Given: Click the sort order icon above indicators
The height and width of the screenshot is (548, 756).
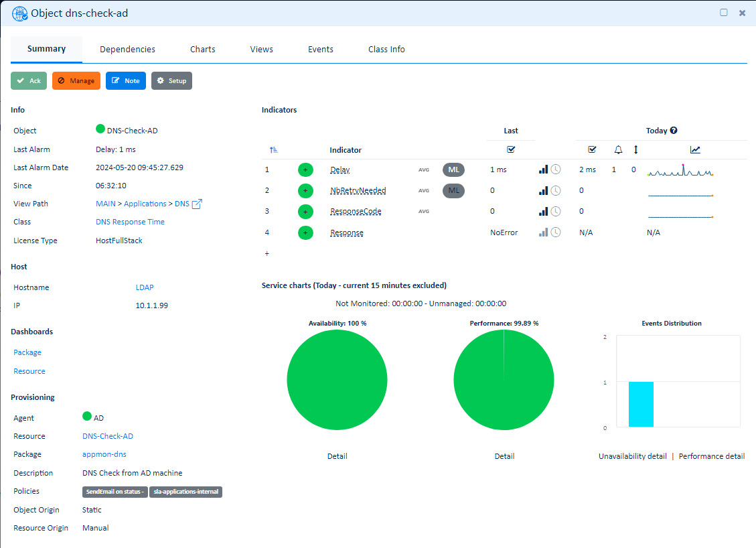Looking at the screenshot, I should click(x=273, y=150).
